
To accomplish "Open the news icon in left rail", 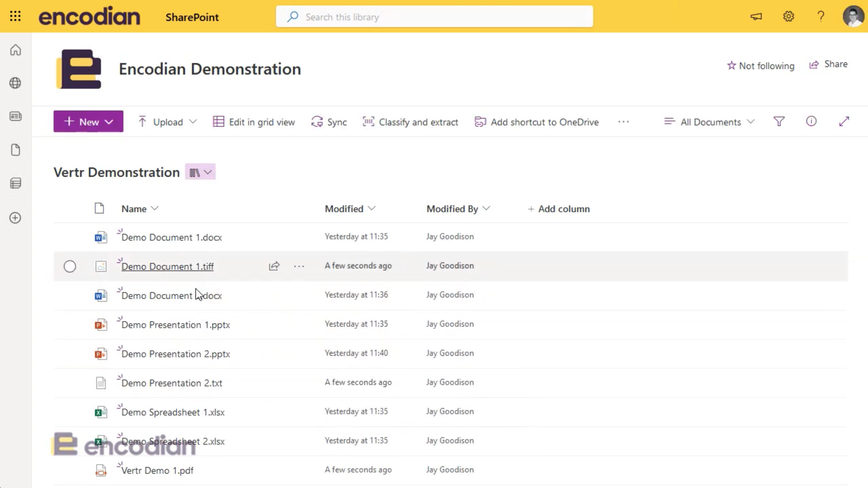I will point(15,117).
